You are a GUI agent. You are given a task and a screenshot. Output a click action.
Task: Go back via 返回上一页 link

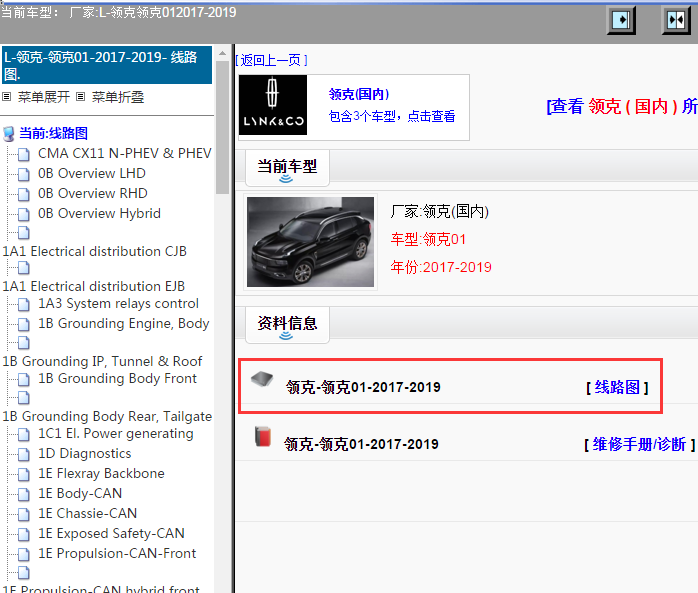click(x=272, y=60)
